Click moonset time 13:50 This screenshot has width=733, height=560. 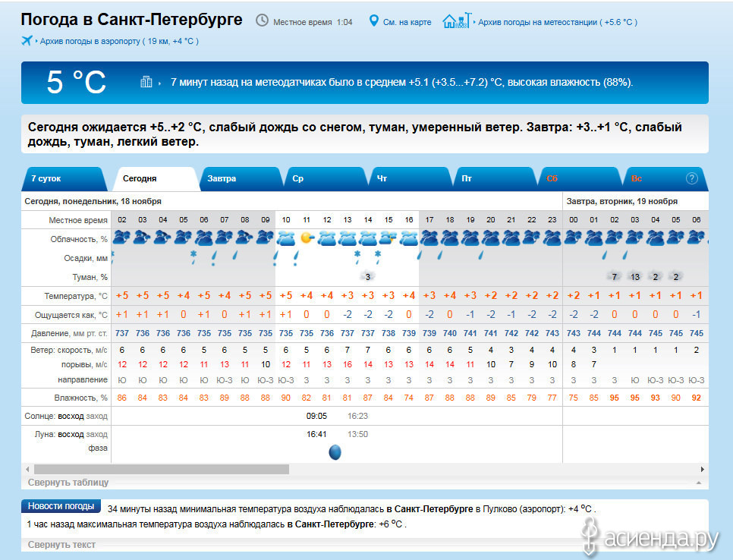(x=357, y=434)
